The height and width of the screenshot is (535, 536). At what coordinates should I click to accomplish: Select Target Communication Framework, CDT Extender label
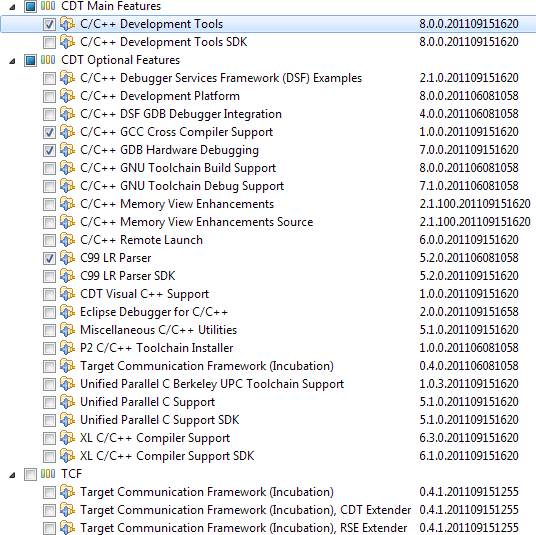pos(245,510)
